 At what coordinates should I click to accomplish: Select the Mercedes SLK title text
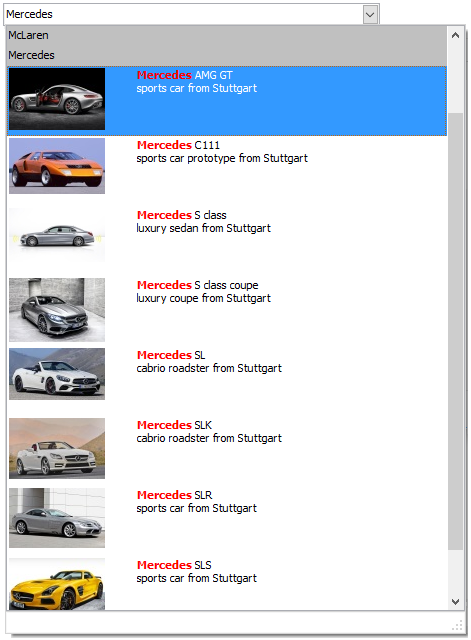pyautogui.click(x=174, y=425)
